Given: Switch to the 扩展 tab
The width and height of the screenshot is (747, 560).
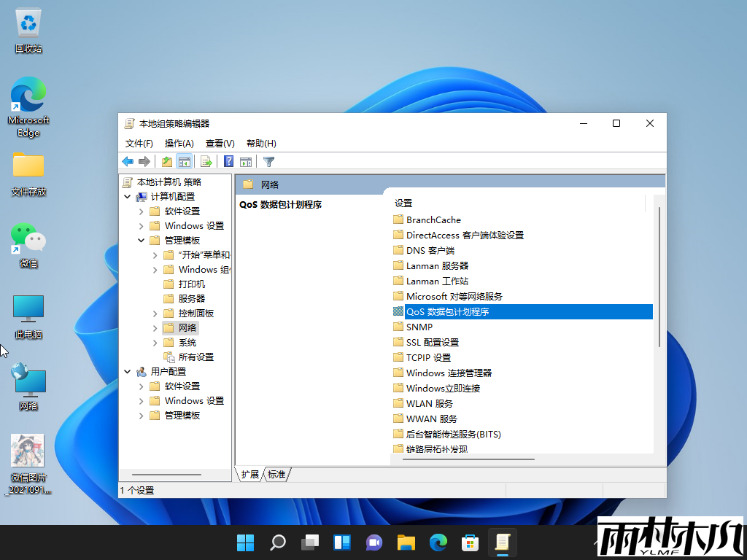Looking at the screenshot, I should (x=249, y=474).
